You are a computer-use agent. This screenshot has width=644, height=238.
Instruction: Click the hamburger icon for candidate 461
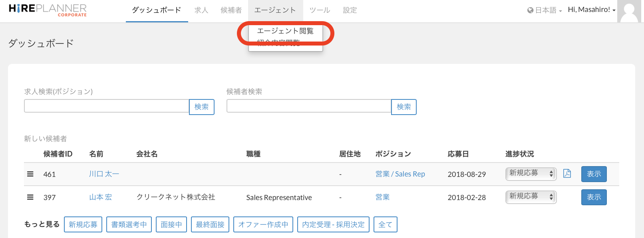click(x=30, y=174)
